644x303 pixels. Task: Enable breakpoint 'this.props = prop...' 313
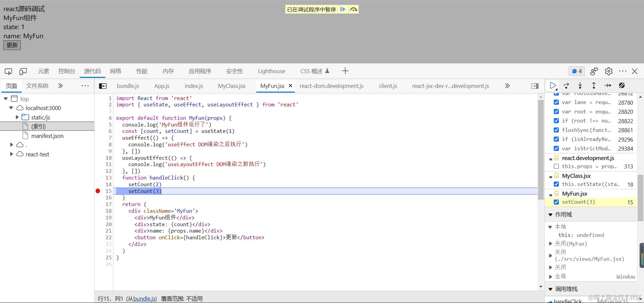(x=556, y=166)
